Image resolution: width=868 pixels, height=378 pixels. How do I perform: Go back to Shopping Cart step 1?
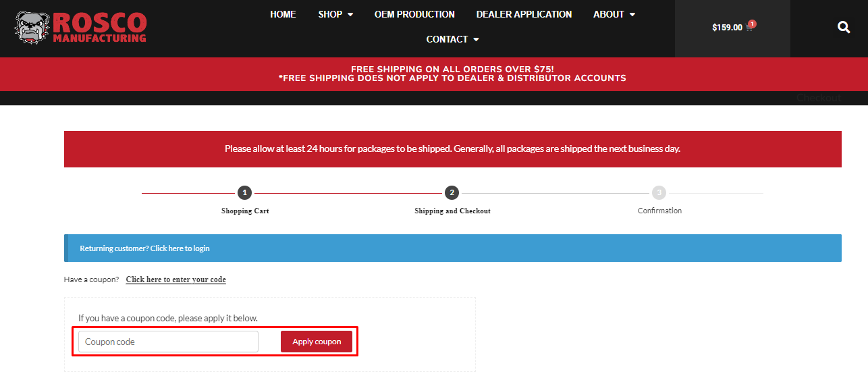tap(245, 200)
